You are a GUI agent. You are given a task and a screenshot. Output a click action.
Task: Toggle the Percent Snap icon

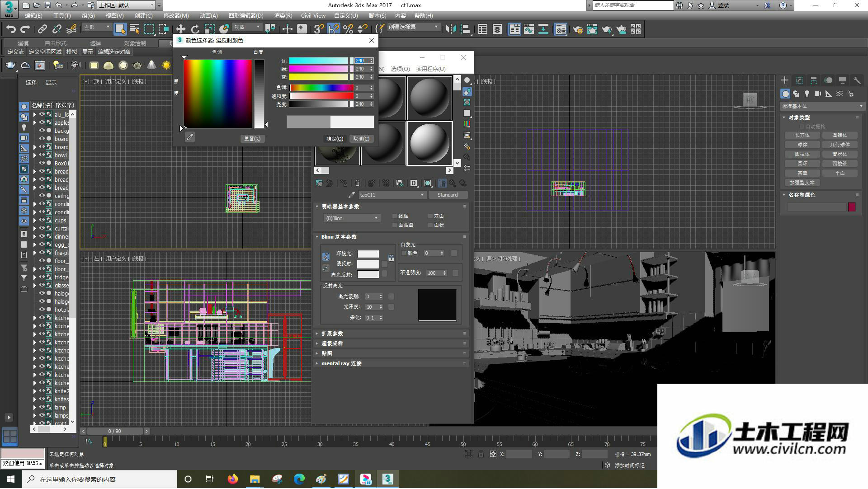348,29
